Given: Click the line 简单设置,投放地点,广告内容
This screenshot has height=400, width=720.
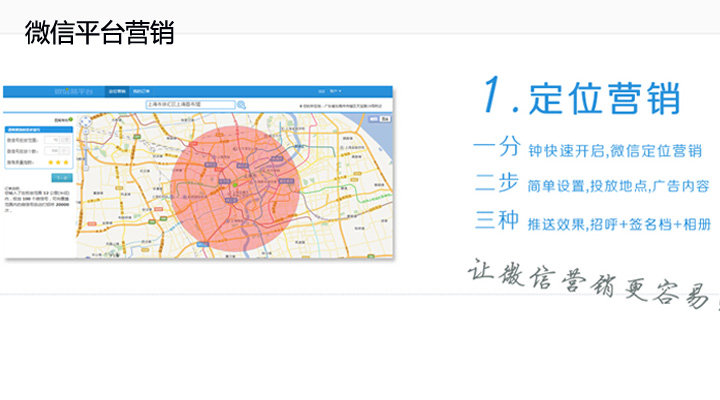Looking at the screenshot, I should [619, 186].
